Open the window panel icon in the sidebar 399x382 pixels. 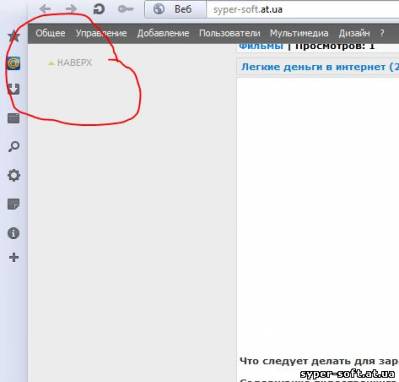click(x=14, y=118)
